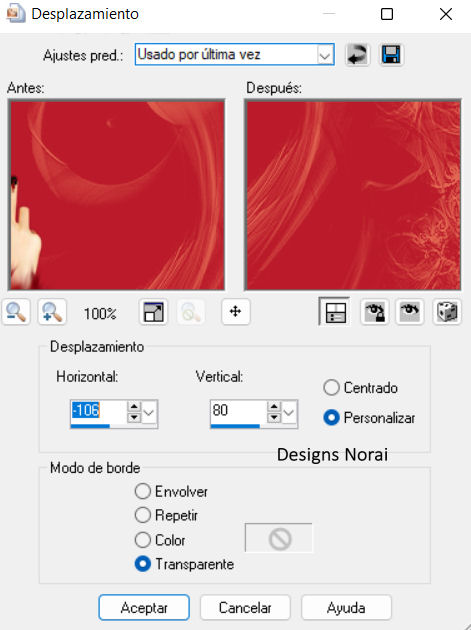Click the fit preview to window icon
Screen dimensions: 471x630
click(154, 312)
